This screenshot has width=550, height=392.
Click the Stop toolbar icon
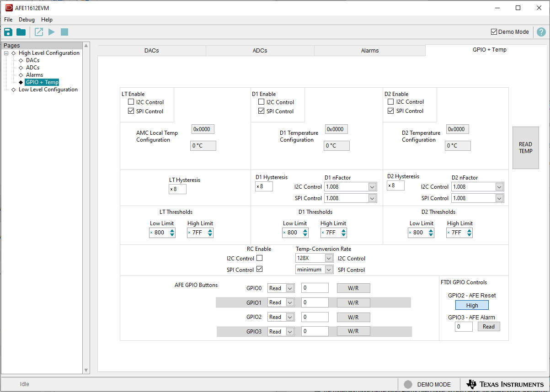(x=64, y=32)
